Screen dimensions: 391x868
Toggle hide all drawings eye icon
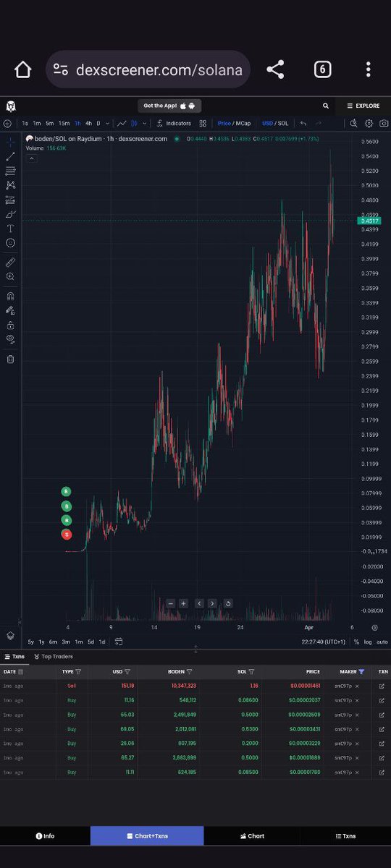coord(10,339)
